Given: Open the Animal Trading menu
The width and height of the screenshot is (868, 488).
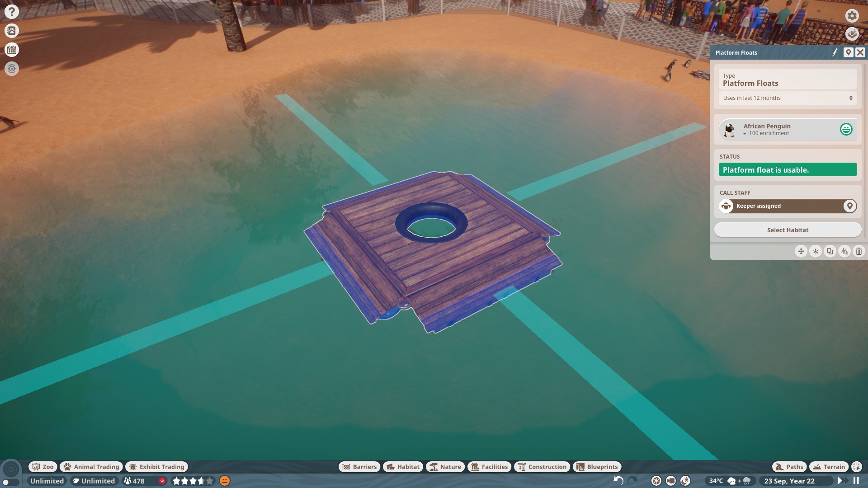Looking at the screenshot, I should (91, 467).
